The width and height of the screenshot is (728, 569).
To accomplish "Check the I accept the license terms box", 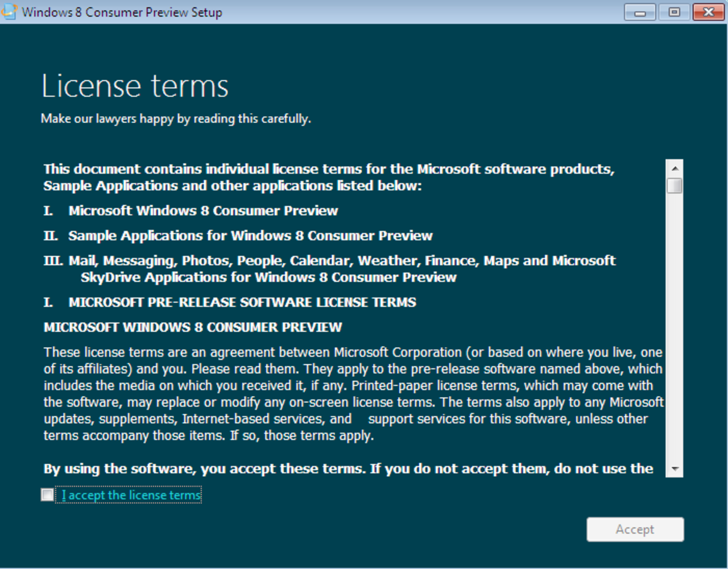I will (x=47, y=495).
